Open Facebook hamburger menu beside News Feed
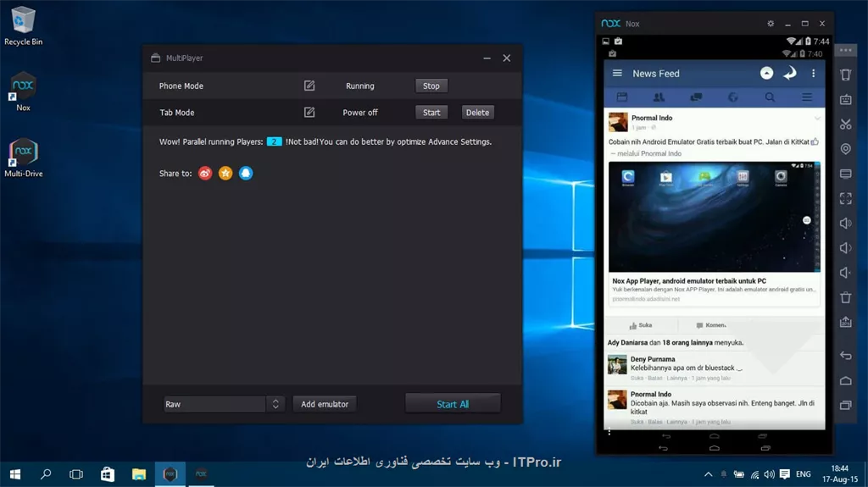Screen dimensions: 868x487 tap(617, 73)
